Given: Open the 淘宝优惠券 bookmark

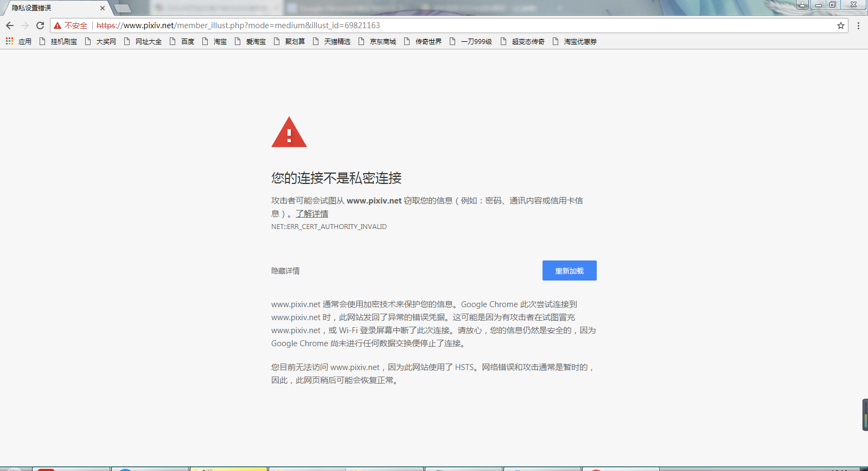Looking at the screenshot, I should 575,41.
